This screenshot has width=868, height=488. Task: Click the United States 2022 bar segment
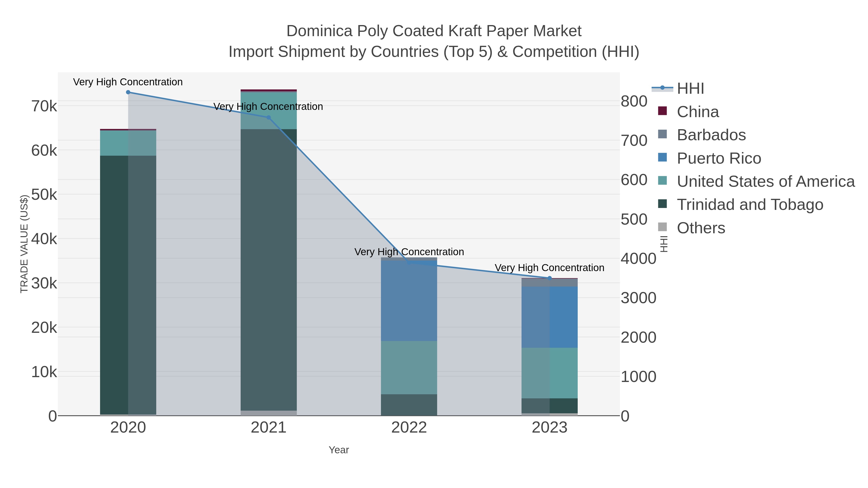409,368
